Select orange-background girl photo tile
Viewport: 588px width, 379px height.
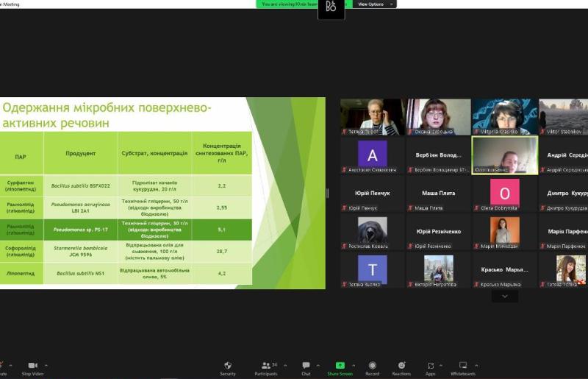tap(505, 232)
